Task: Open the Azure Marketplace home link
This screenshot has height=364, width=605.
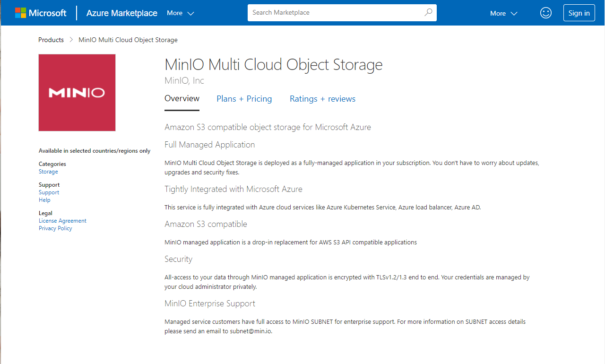Action: coord(121,13)
